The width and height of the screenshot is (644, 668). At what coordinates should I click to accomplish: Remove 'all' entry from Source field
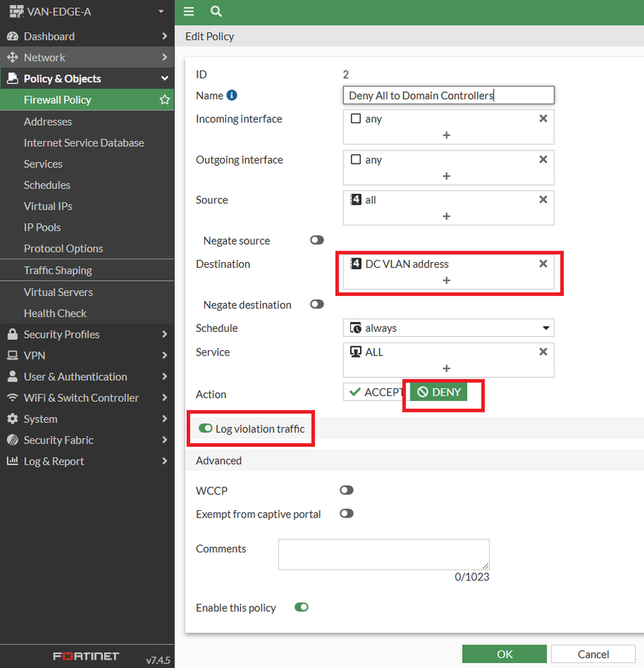click(543, 200)
